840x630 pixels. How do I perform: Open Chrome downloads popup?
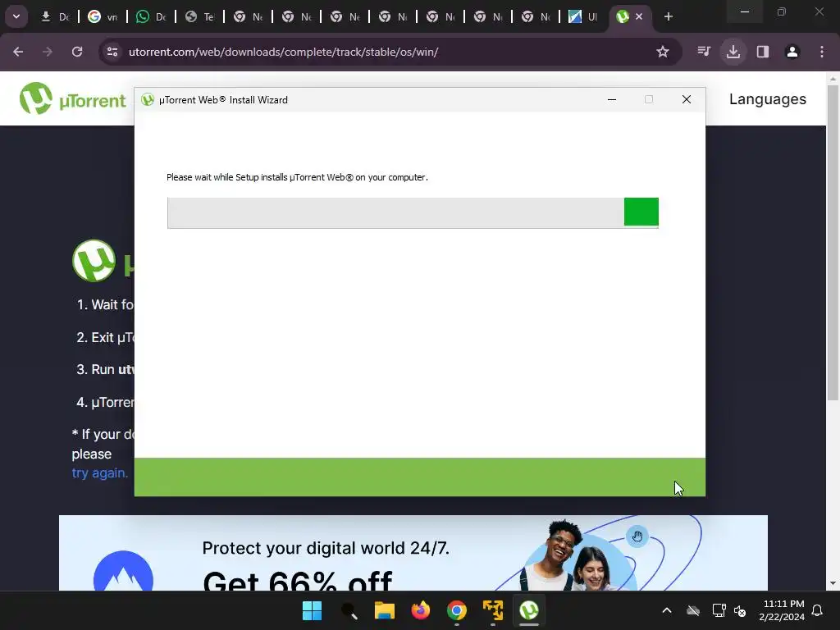pos(733,52)
